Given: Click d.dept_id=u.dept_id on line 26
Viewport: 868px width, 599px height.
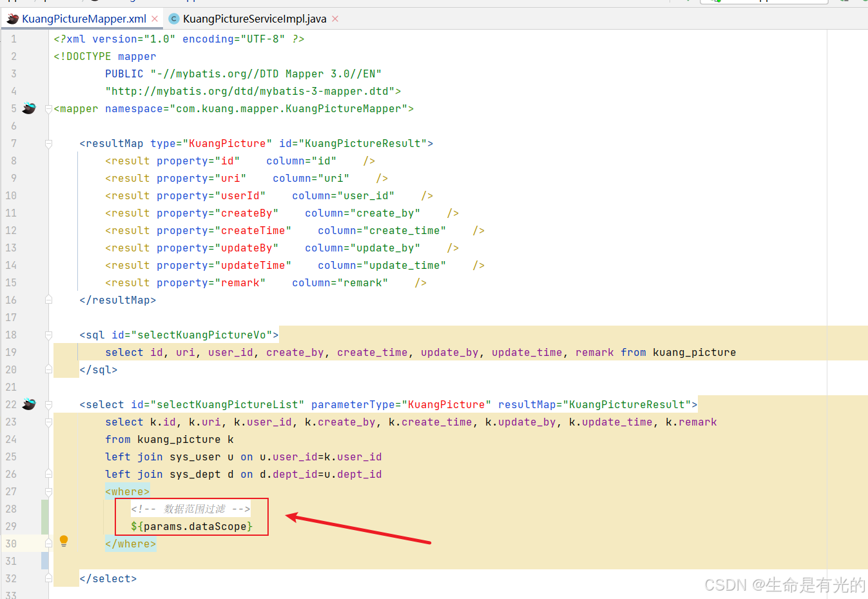Looking at the screenshot, I should (321, 474).
